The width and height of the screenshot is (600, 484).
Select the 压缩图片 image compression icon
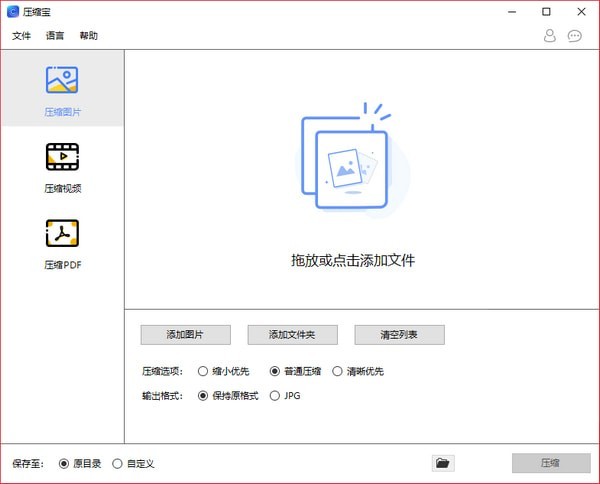click(62, 80)
